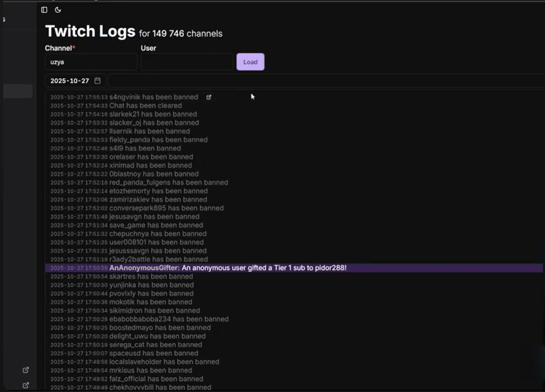Viewport: 545px width, 392px height.
Task: Select the AnAnonymousGifter gifted sub row
Action: tap(293, 268)
